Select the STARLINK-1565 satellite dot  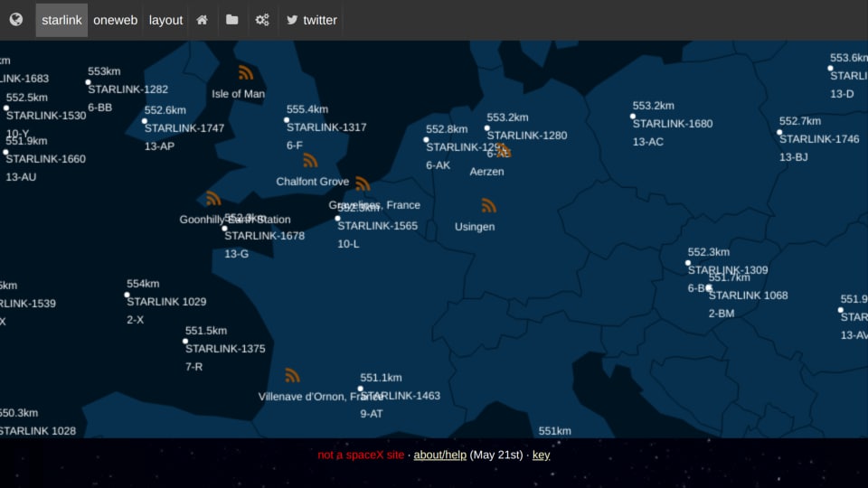tap(337, 219)
